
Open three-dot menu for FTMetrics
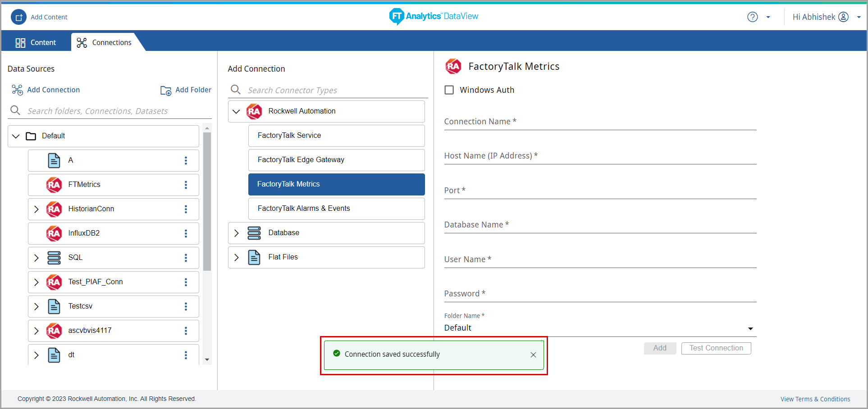186,185
